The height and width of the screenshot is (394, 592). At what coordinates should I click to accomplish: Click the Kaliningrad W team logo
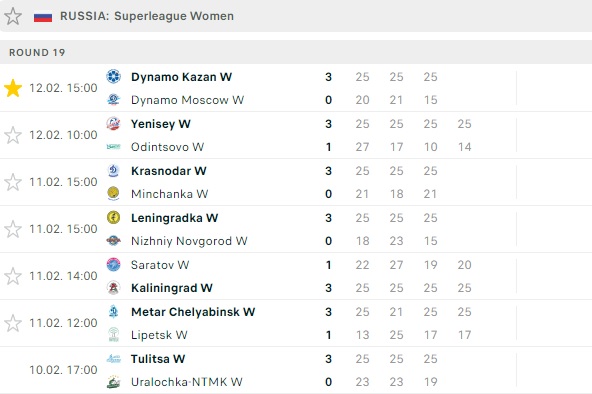pos(113,288)
